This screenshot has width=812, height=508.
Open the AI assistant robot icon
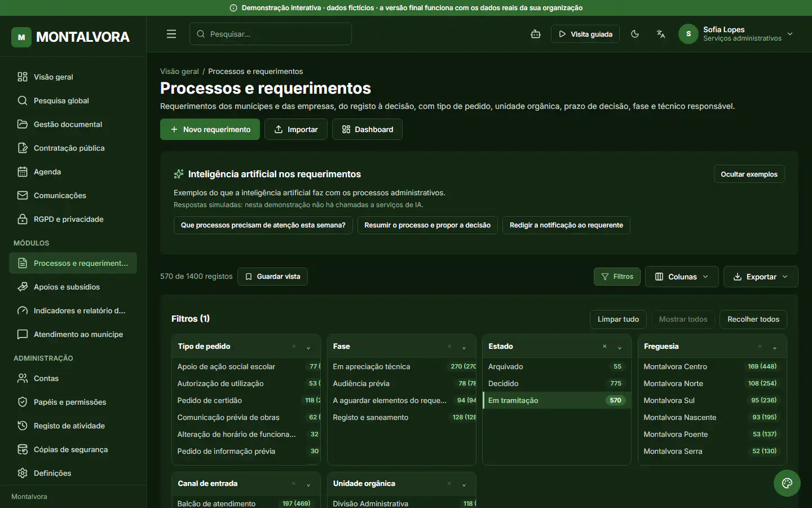(x=536, y=34)
